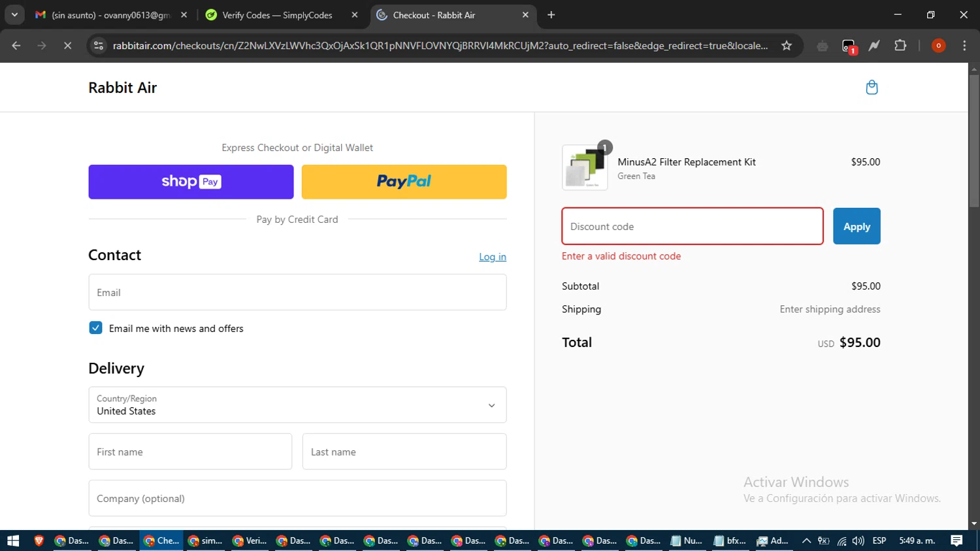The width and height of the screenshot is (980, 551).
Task: Select the Checkout - Rabbit Air tab
Action: tap(452, 15)
